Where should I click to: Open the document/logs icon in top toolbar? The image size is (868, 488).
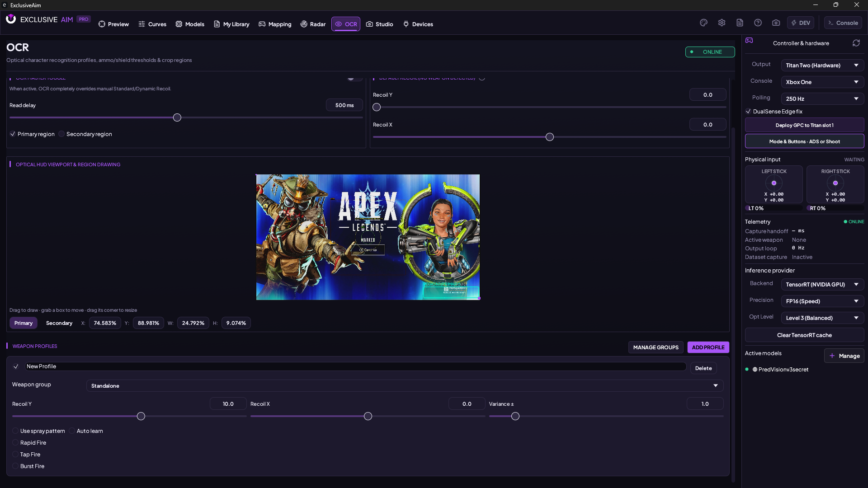click(x=740, y=23)
